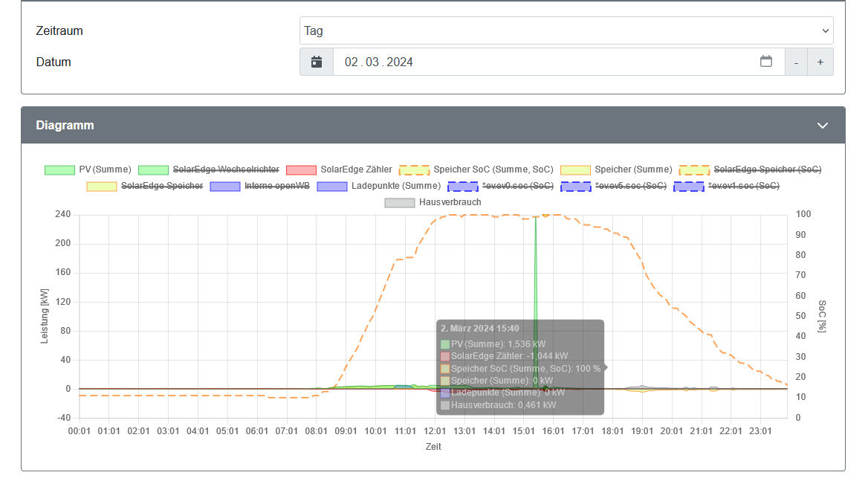Go to previous day with minus button

(x=796, y=62)
